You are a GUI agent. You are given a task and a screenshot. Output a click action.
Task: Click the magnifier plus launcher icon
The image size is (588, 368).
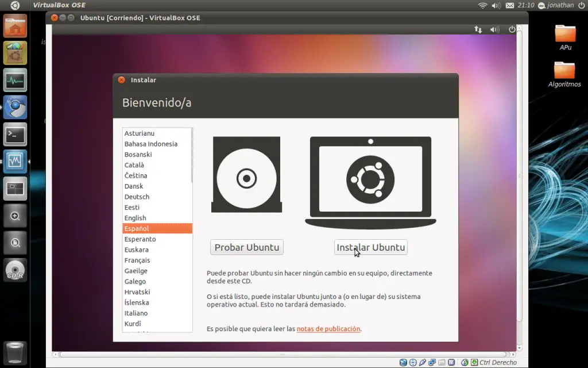[15, 216]
